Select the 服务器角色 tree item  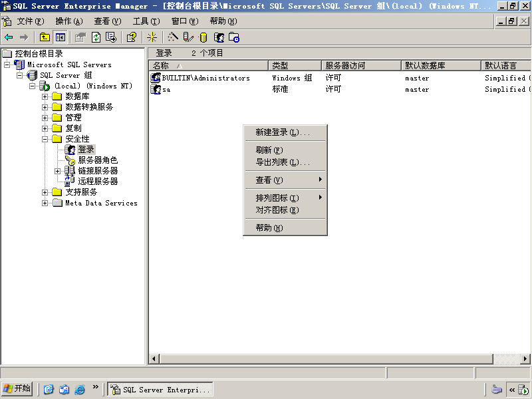98,160
